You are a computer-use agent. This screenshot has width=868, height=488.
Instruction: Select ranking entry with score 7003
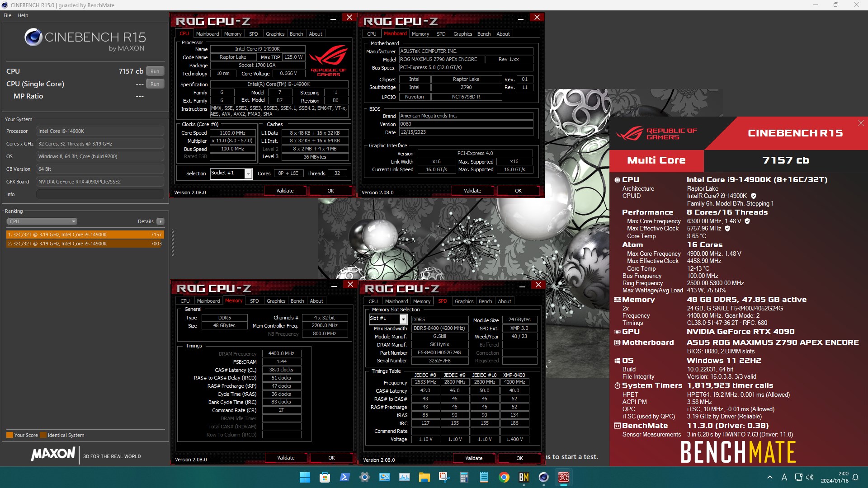(85, 244)
